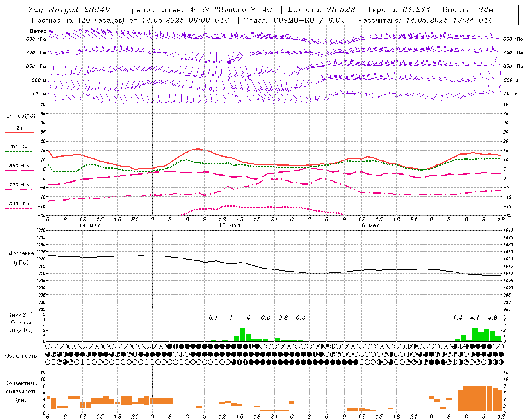Click the 4.1 three-hour precipitation value
The image size is (525, 420).
[x=475, y=318]
